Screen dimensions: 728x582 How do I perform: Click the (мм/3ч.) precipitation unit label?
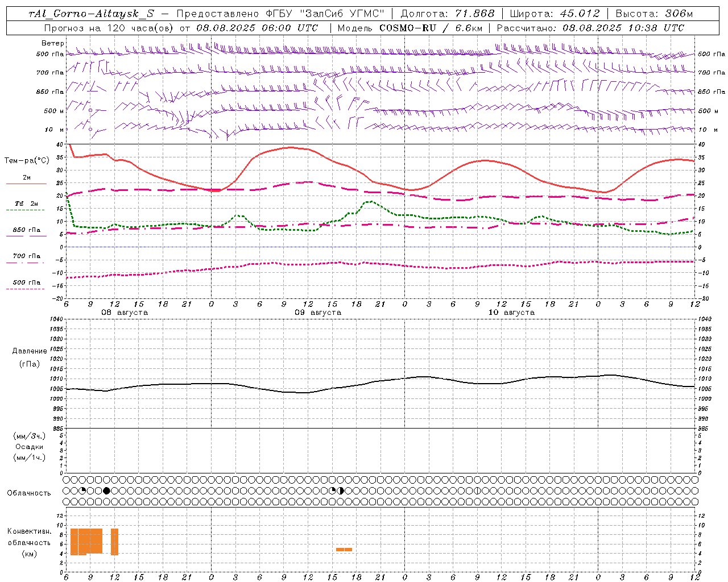(x=30, y=436)
